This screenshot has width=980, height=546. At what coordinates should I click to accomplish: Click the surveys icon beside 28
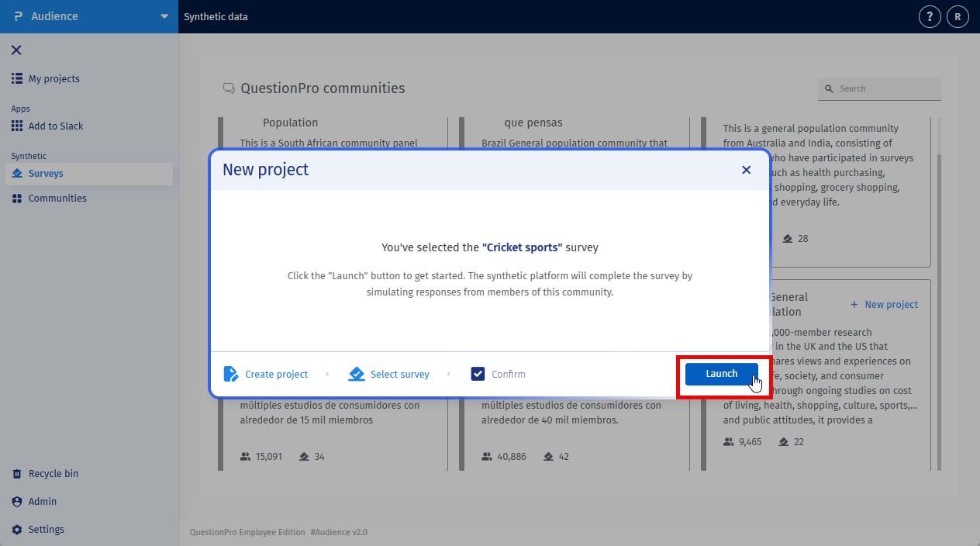(x=788, y=238)
